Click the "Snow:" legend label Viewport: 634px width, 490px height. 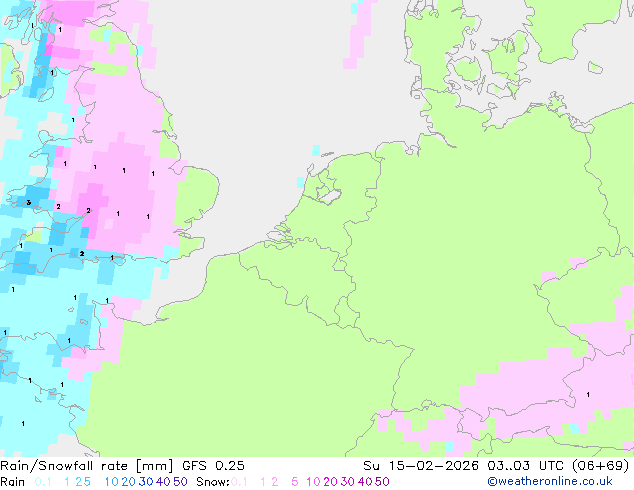(213, 482)
